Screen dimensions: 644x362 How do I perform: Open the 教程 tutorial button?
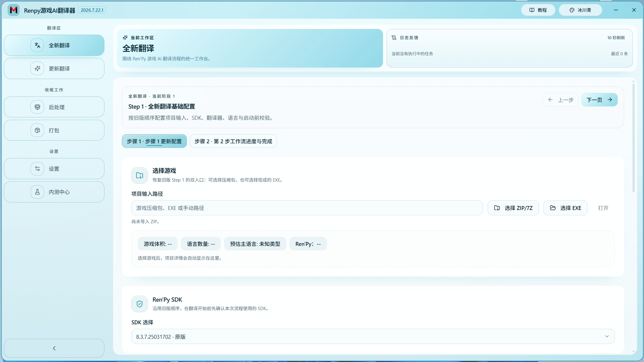538,10
